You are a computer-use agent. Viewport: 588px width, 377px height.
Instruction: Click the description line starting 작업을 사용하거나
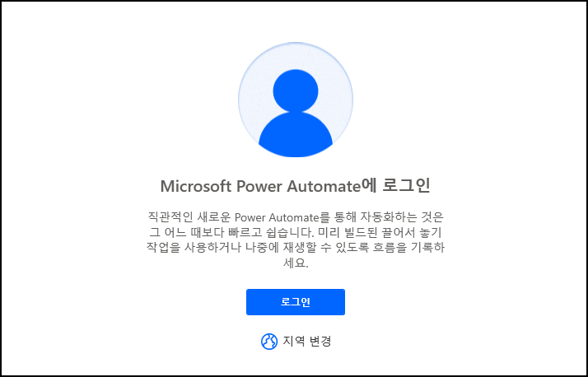[x=296, y=248]
